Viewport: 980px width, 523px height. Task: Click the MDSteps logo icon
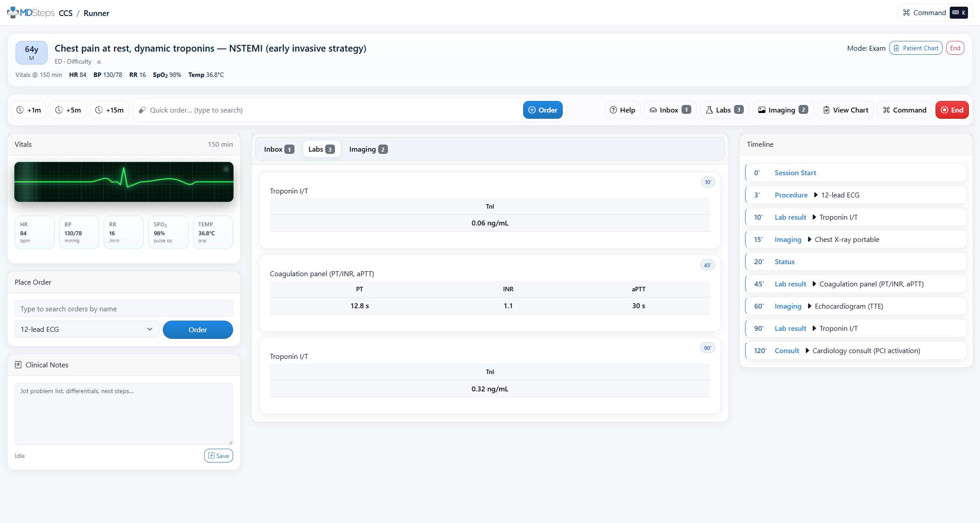click(x=12, y=12)
